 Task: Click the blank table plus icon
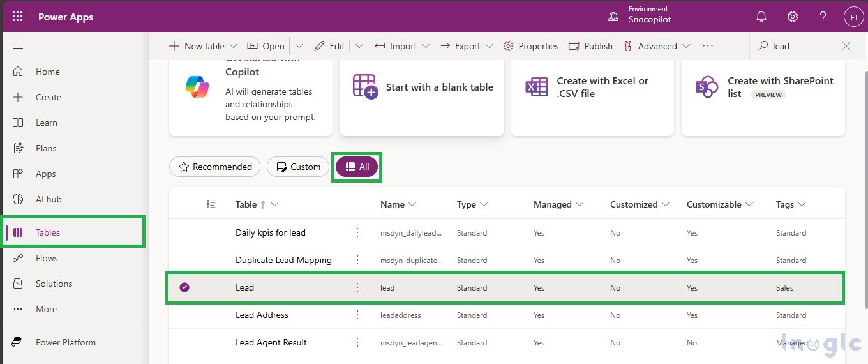coord(366,86)
